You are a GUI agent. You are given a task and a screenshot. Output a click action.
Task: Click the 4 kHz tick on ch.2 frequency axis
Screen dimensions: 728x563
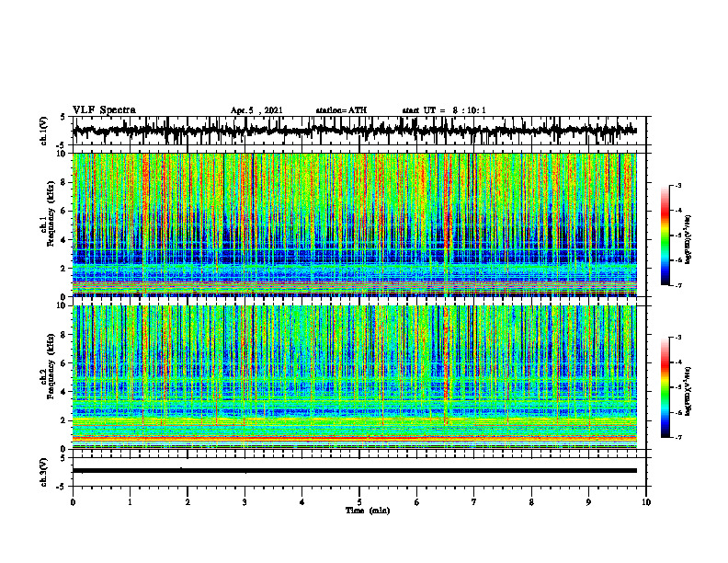pos(64,392)
